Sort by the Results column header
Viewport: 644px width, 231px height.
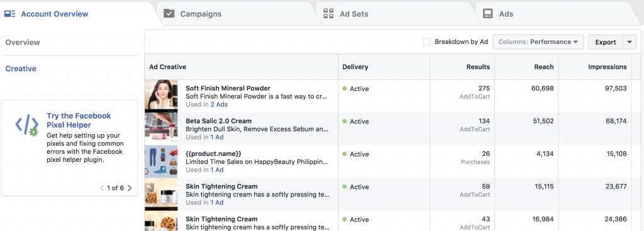(x=478, y=67)
